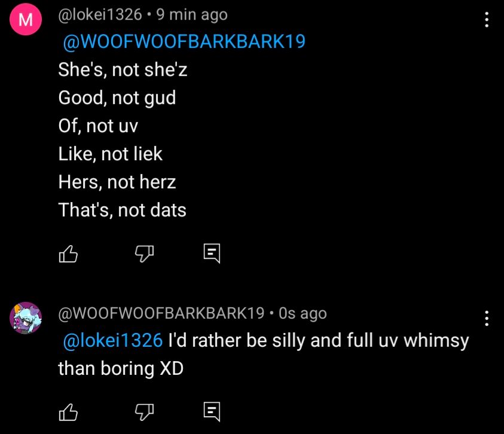Dislike the WOOFWOOFBARKBARK19 reply comment

pyautogui.click(x=143, y=411)
